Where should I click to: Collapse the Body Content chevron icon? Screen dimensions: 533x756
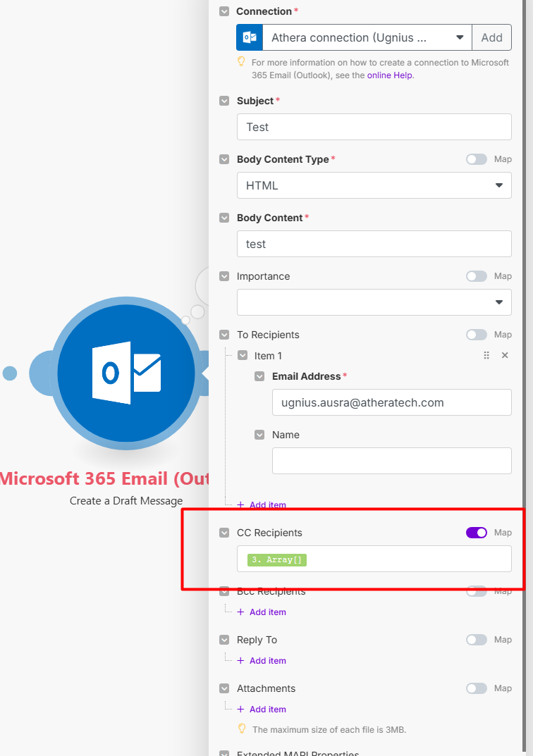pyautogui.click(x=224, y=218)
